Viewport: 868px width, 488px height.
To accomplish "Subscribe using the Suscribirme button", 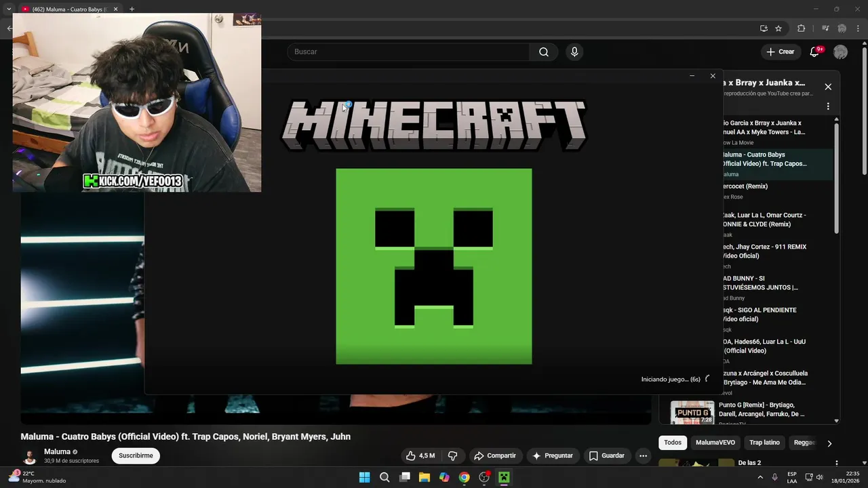I will pos(136,455).
